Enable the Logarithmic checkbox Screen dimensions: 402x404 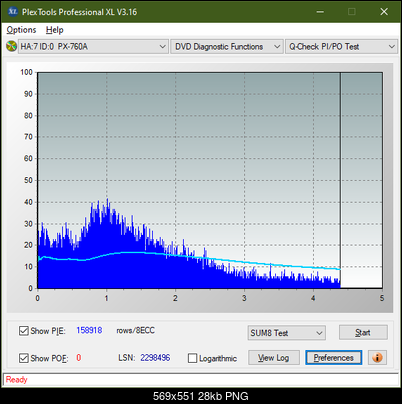click(192, 358)
